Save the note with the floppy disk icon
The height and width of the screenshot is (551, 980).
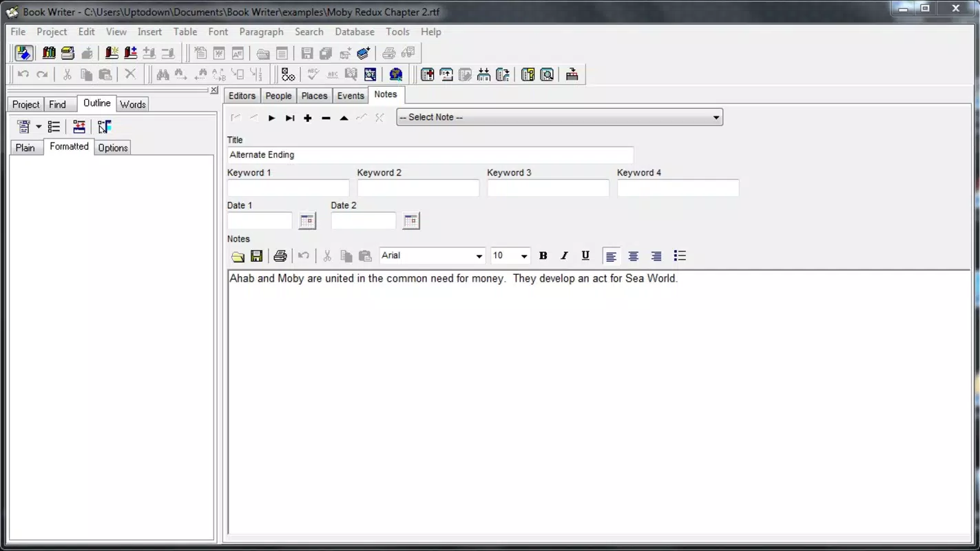coord(256,256)
